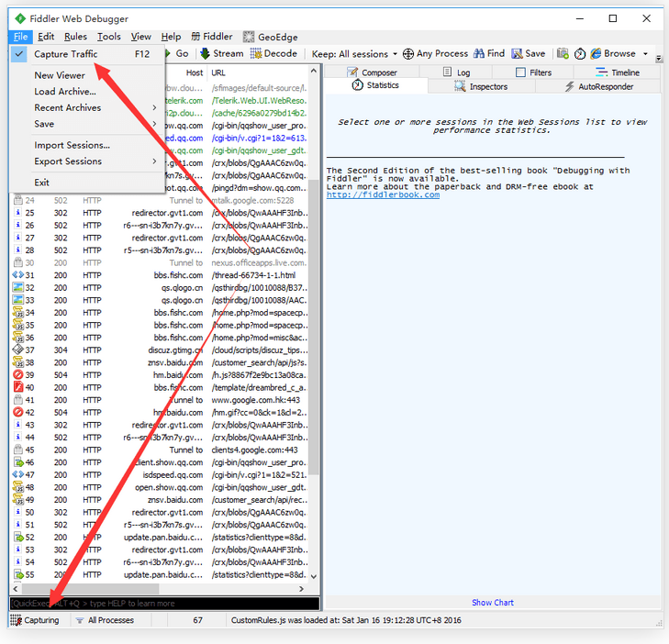
Task: Click the timer clock toolbar icon
Action: click(580, 54)
